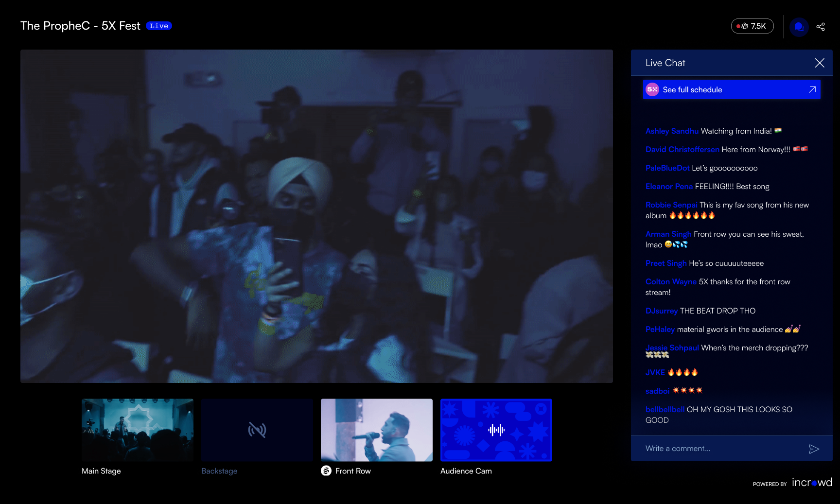Open Ashley Sandhu's chat username
The image size is (840, 504).
(672, 131)
